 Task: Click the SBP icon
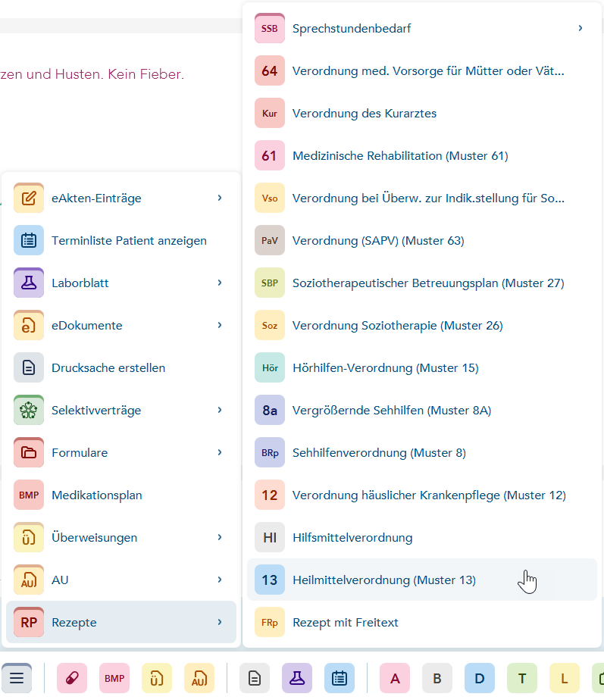coord(270,283)
